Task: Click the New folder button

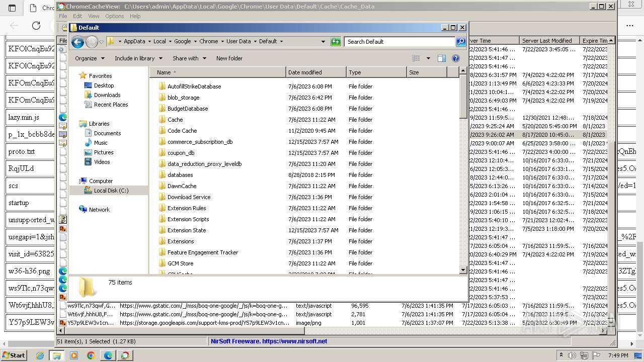Action: 229,58
